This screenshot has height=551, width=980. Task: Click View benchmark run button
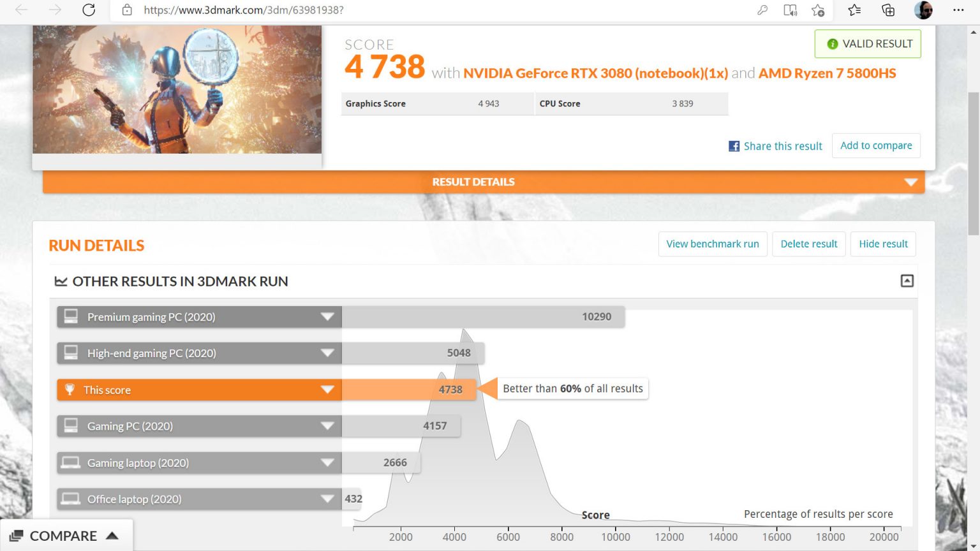(x=713, y=244)
